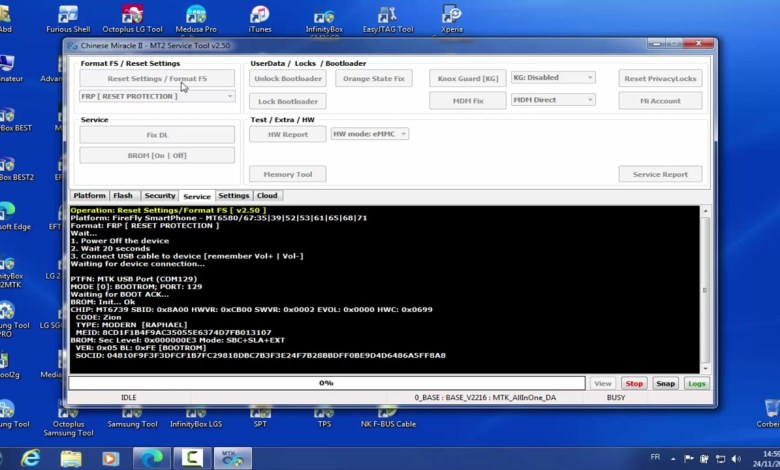Expand the FRP [ RESET PROTECTION ] dropdown
Viewport: 780px width, 470px height.
[157, 96]
